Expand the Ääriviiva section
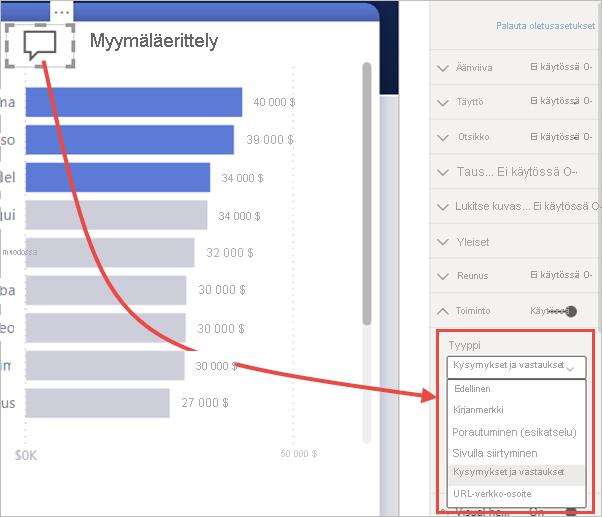Image resolution: width=602 pixels, height=517 pixels. [443, 68]
